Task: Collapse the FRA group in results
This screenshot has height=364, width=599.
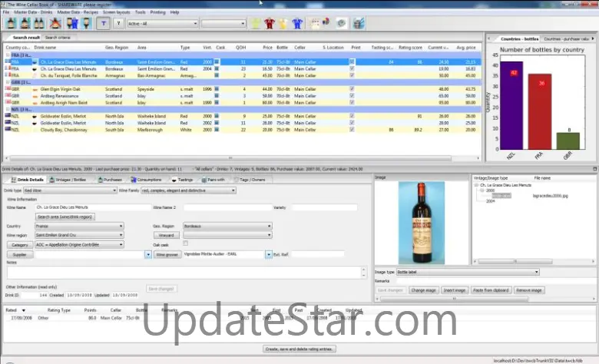Action: coord(8,55)
